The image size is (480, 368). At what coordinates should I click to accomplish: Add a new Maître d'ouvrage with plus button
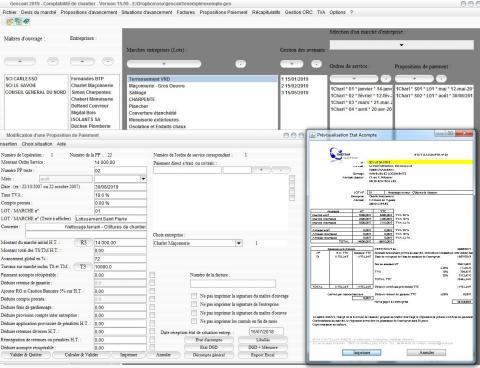click(x=20, y=61)
